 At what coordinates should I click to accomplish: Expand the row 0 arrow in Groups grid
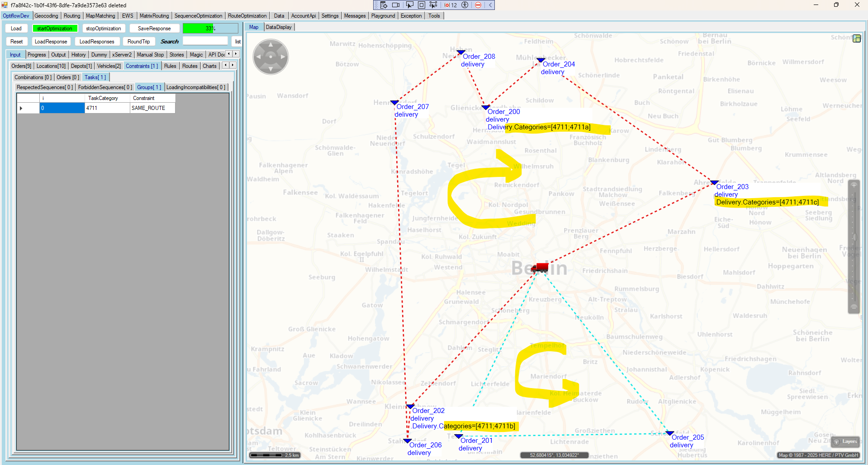point(21,108)
